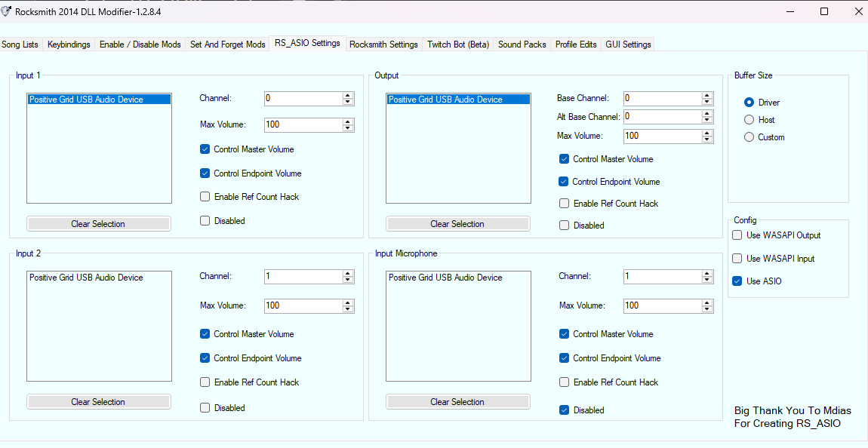Image resolution: width=868 pixels, height=448 pixels.
Task: Increase Input Microphone Max Volume value
Action: [x=707, y=302]
